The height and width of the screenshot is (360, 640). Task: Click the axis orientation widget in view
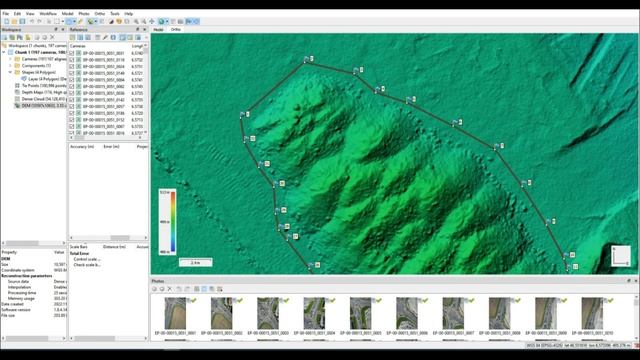point(621,256)
